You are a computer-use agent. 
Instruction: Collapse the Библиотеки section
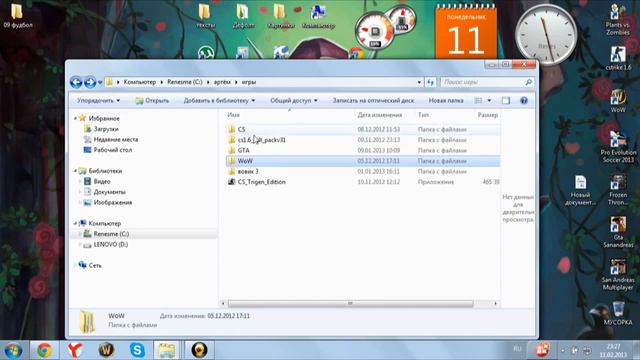pos(76,171)
